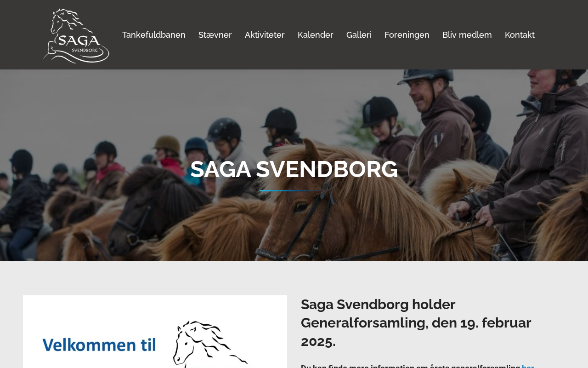Screen dimensions: 588x368
Task: Navigate to Foreningen
Action: tap(407, 35)
